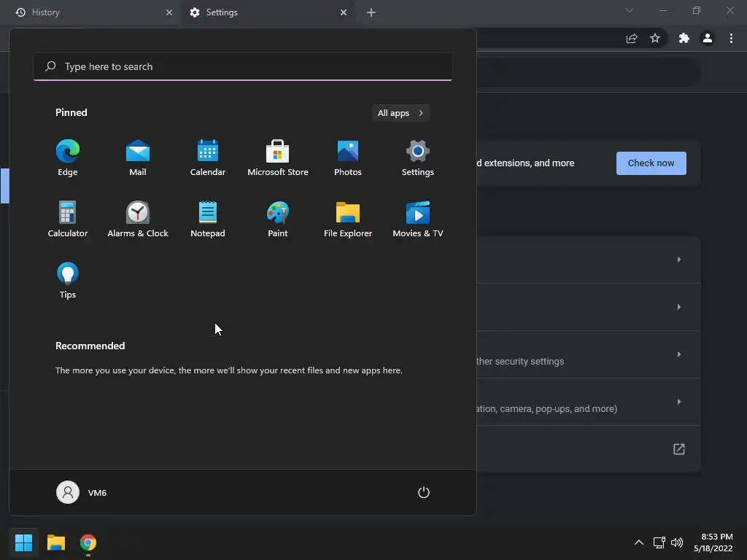This screenshot has width=747, height=560.
Task: Launch Movies & TV
Action: (x=418, y=219)
